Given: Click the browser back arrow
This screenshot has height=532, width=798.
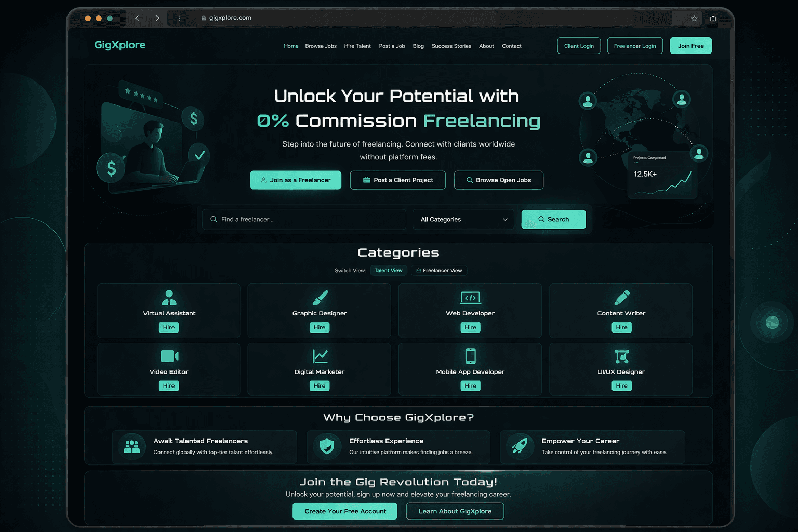Looking at the screenshot, I should [137, 18].
